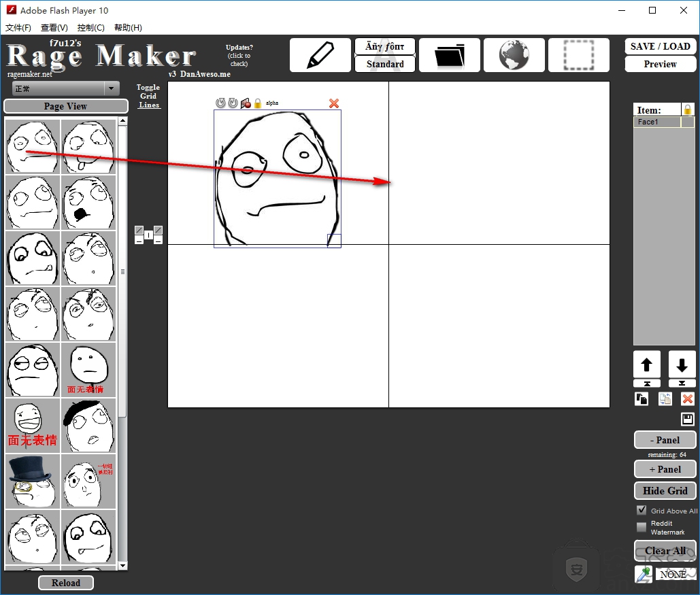Open SAVE / LOAD
Viewport: 700px width, 595px height.
pyautogui.click(x=661, y=46)
